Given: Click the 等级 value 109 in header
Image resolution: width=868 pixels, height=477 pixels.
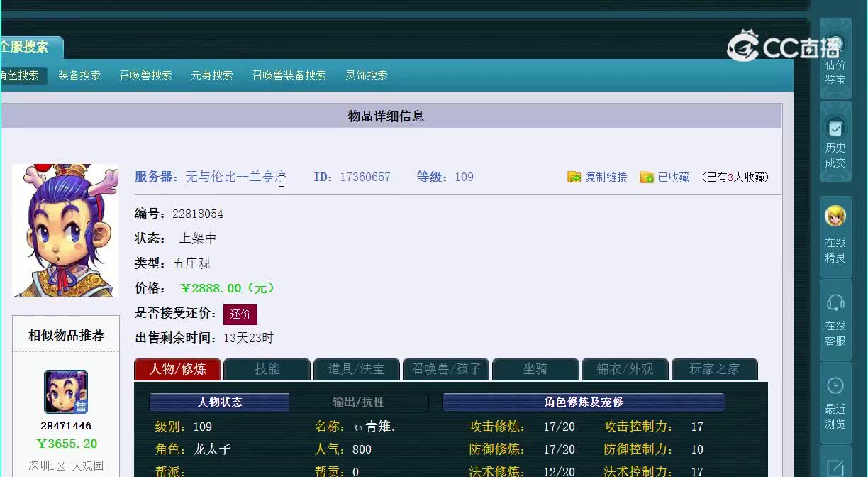Looking at the screenshot, I should click(464, 177).
